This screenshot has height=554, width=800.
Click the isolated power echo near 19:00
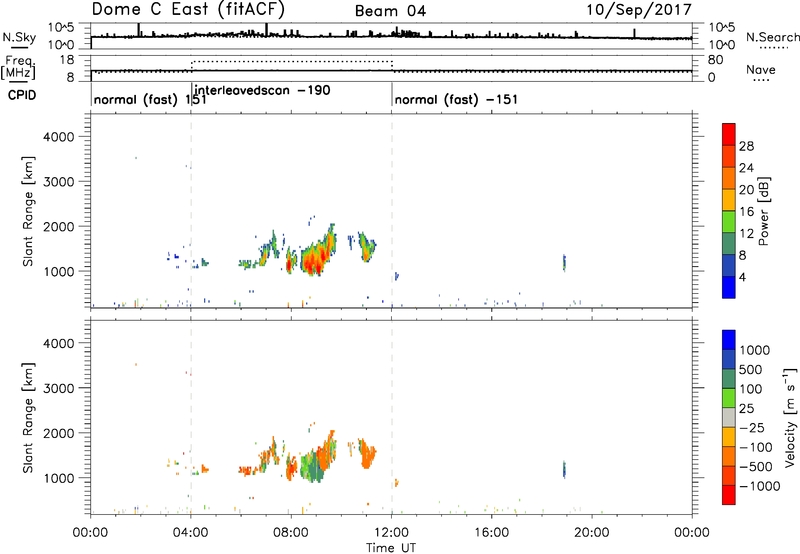(564, 262)
